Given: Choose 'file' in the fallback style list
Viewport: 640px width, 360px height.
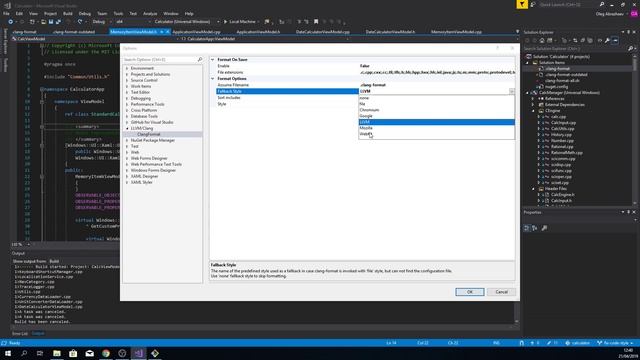Looking at the screenshot, I should pos(436,104).
